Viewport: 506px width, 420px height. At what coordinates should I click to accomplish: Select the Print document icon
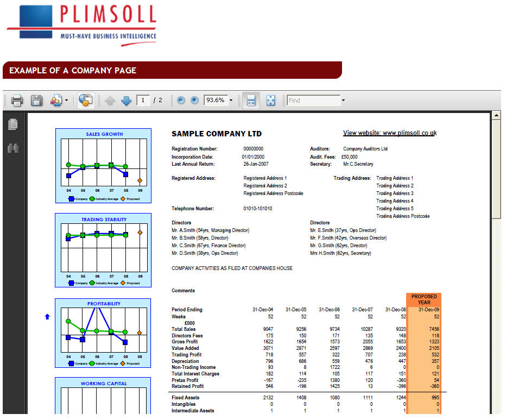pyautogui.click(x=17, y=100)
